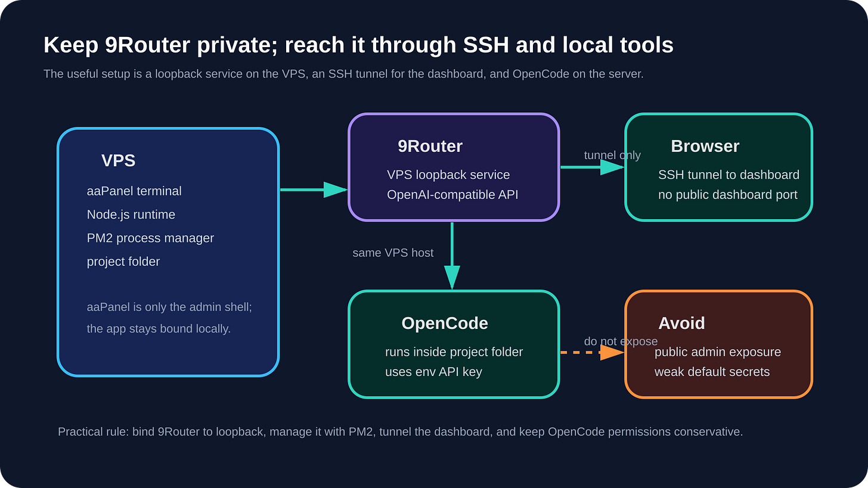Click 'OpenAI-compatible API' text
Image resolution: width=868 pixels, height=488 pixels.
(x=452, y=195)
